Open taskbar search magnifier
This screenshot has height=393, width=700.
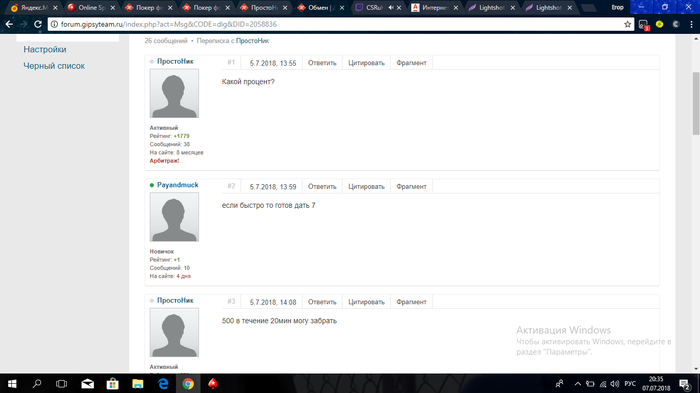(x=37, y=384)
